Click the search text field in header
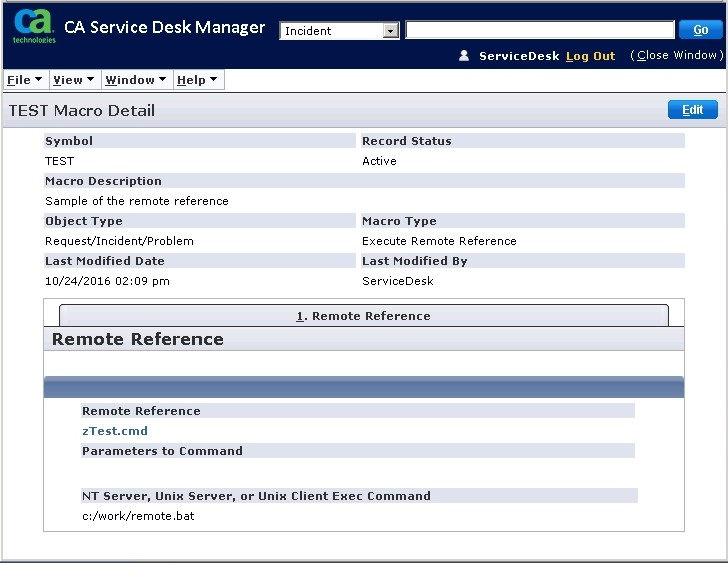Screen dimensions: 728x563 (539, 30)
